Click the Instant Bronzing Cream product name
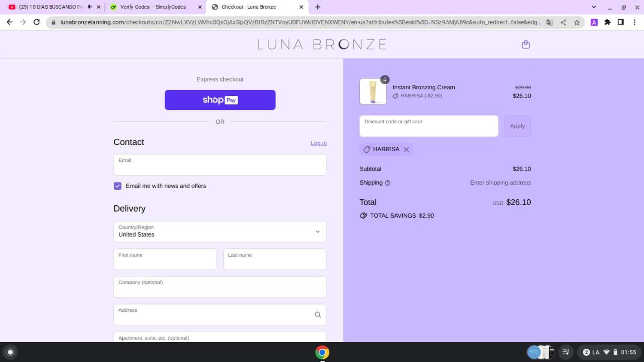This screenshot has width=644, height=362. [x=424, y=87]
